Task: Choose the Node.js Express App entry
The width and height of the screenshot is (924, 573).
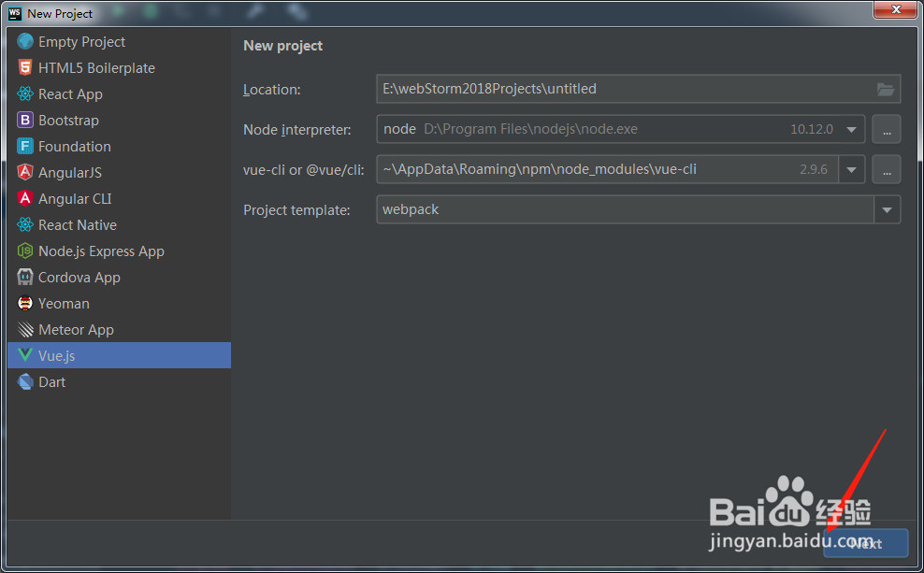Action: tap(101, 251)
